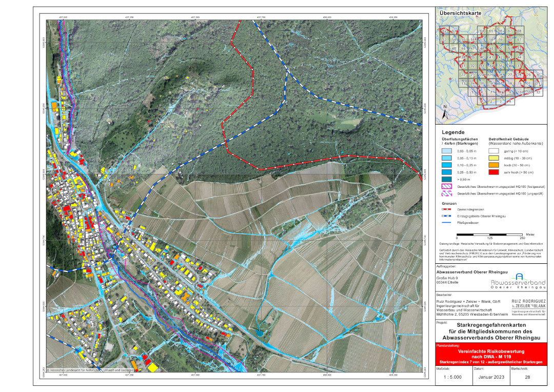Click the 'Januar 2023' date field
554x392 pixels.
pyautogui.click(x=490, y=377)
